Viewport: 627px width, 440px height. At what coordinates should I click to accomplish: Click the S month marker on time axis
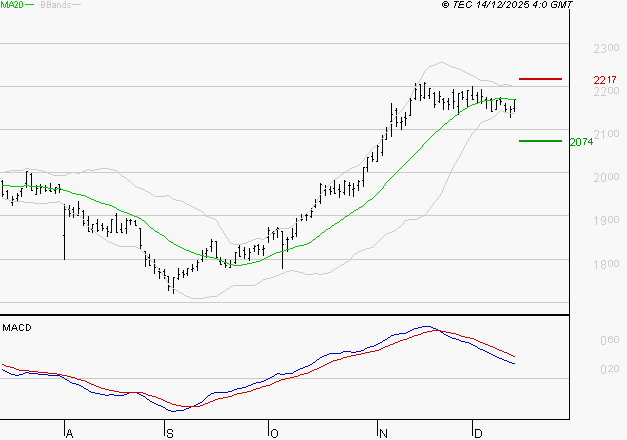tap(170, 434)
